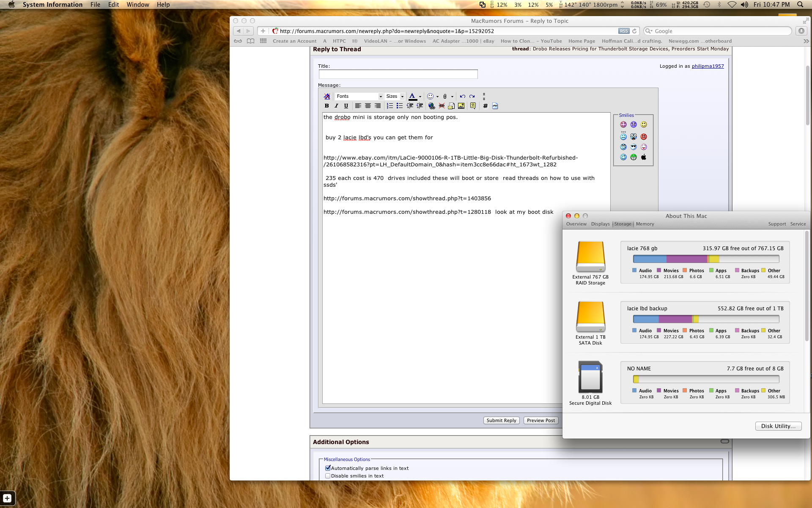812x508 pixels.
Task: Toggle underline formatting in message editor
Action: point(346,106)
